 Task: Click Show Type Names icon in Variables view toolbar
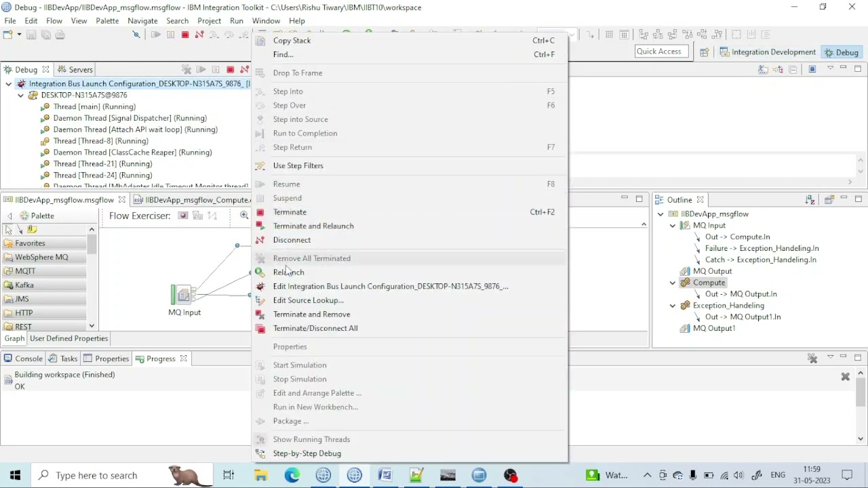[764, 70]
